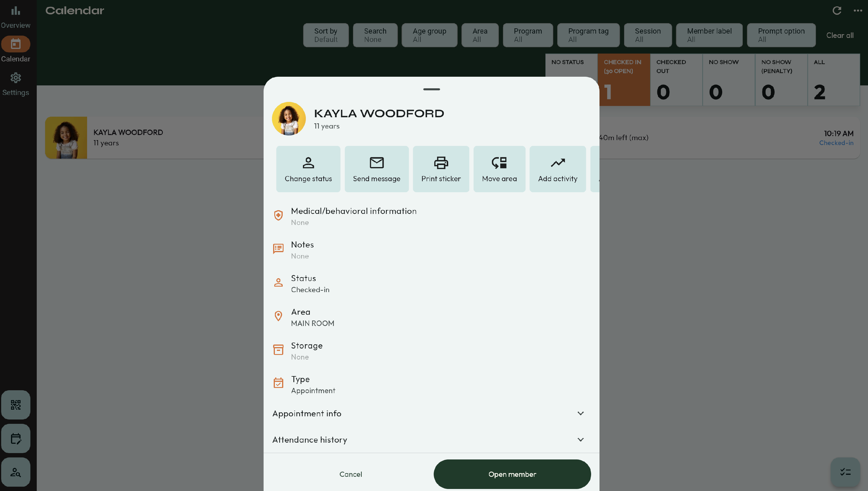Select the Move area action

(x=499, y=169)
